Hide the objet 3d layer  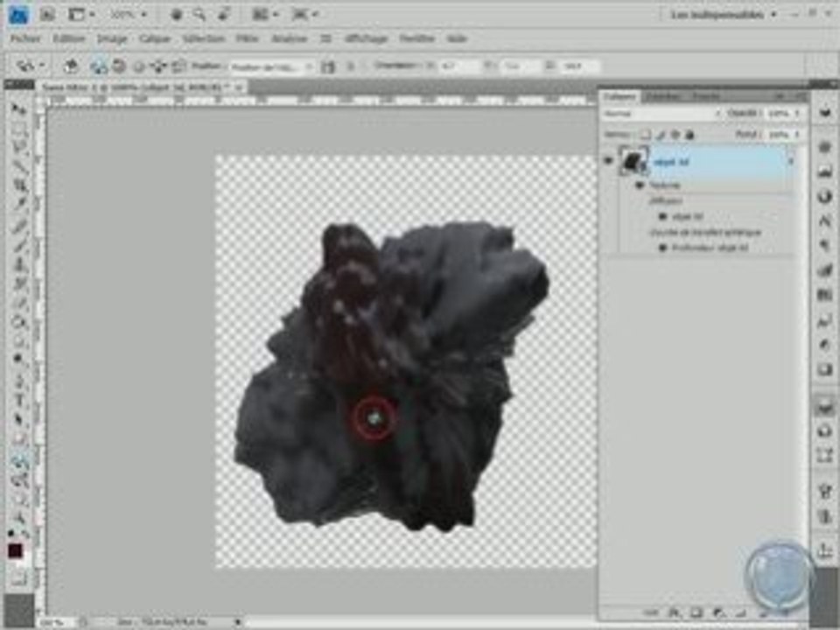tap(609, 161)
